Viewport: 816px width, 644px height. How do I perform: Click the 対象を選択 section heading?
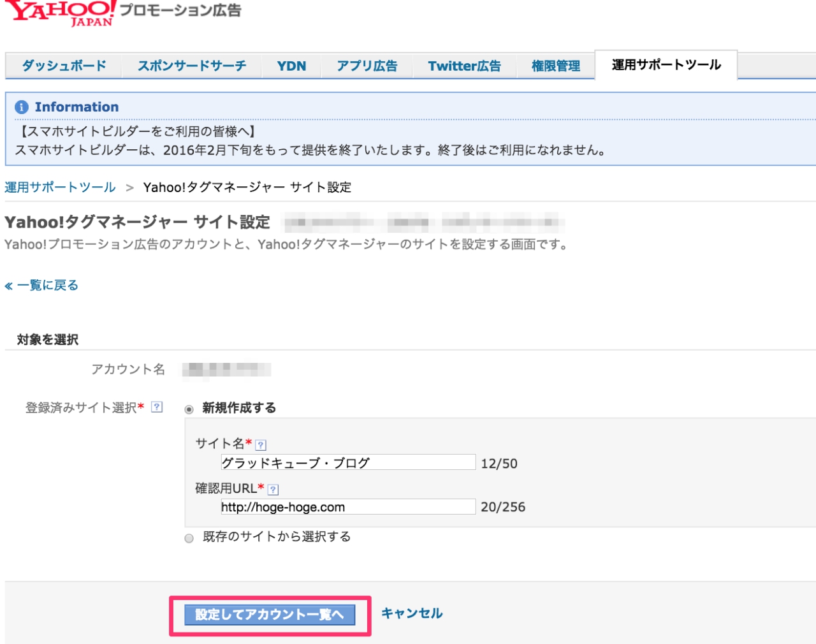tap(48, 339)
